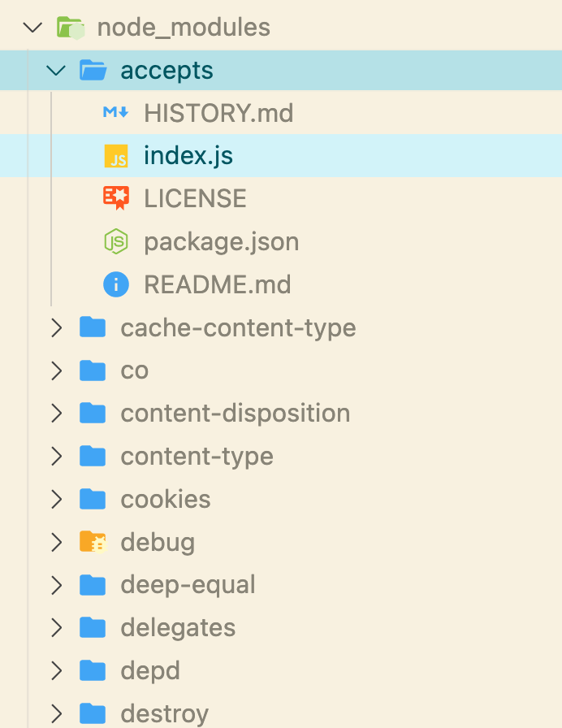Collapse the node_modules folder chevron

click(x=32, y=28)
